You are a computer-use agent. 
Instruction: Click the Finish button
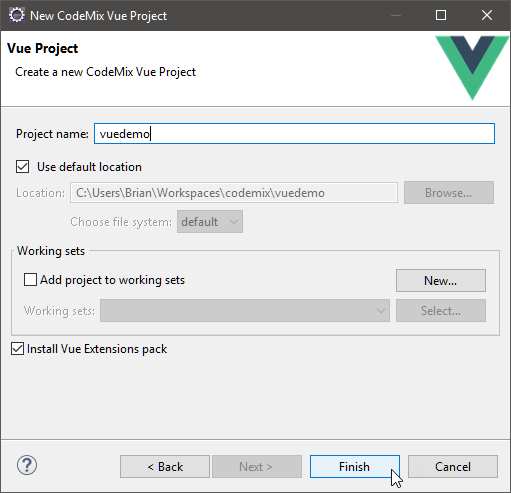click(x=355, y=467)
